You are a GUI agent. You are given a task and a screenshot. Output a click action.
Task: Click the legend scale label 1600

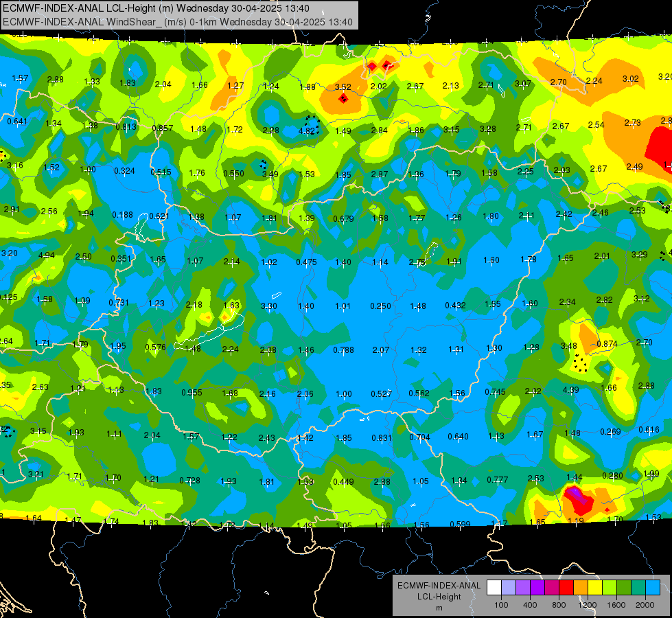[616, 605]
